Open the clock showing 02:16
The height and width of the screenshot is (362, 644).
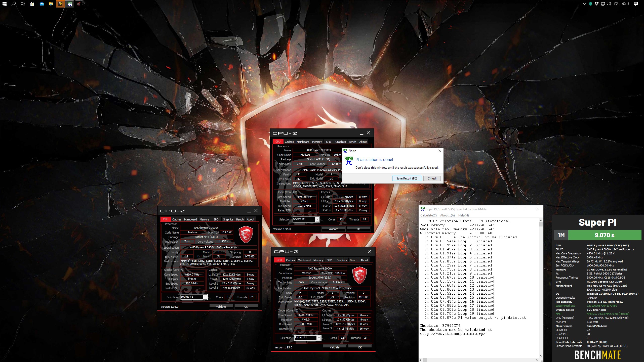point(626,4)
